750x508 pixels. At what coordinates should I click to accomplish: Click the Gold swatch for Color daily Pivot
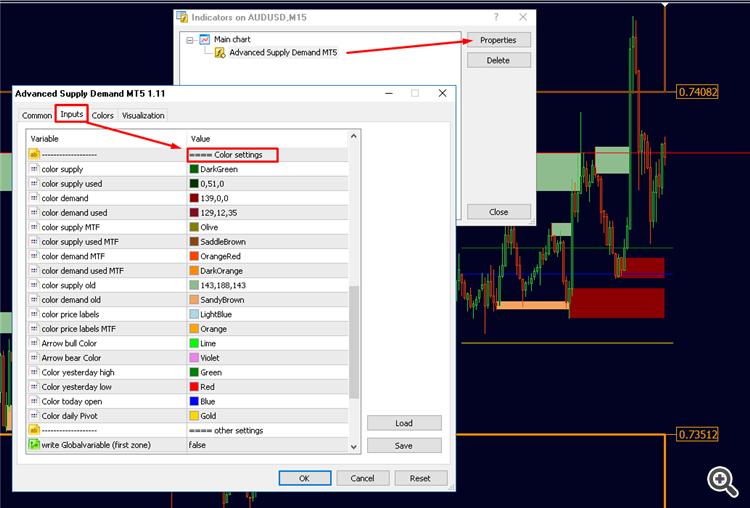(194, 416)
